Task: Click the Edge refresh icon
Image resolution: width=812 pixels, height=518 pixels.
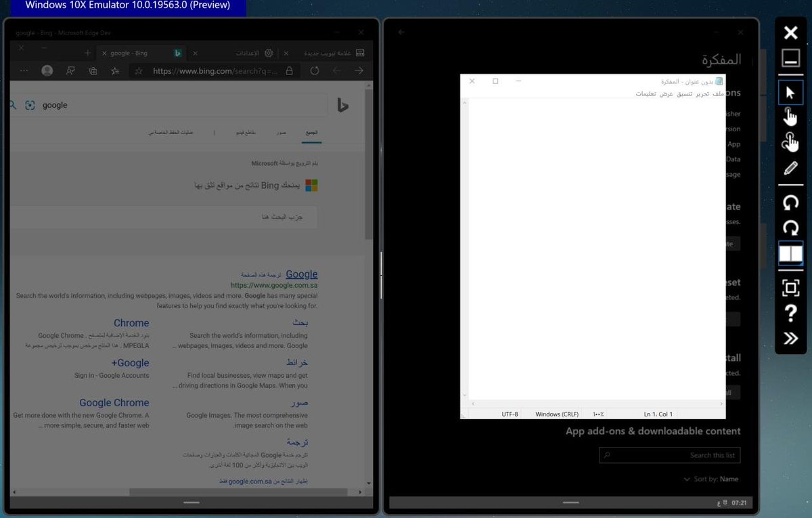Action: point(315,70)
